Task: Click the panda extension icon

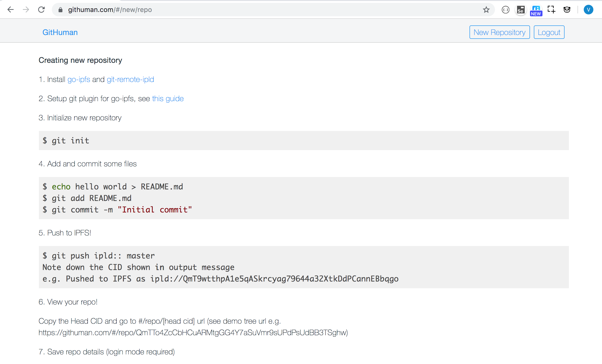Action: coord(567,10)
